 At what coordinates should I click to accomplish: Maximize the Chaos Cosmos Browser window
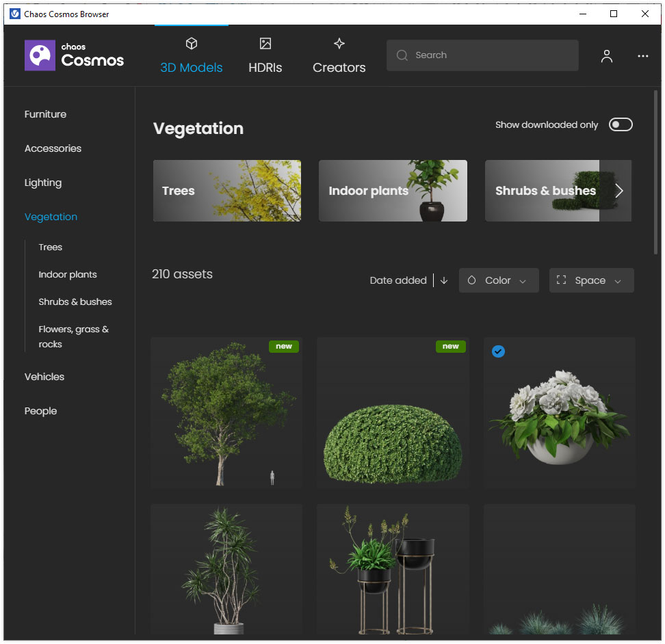pos(614,14)
